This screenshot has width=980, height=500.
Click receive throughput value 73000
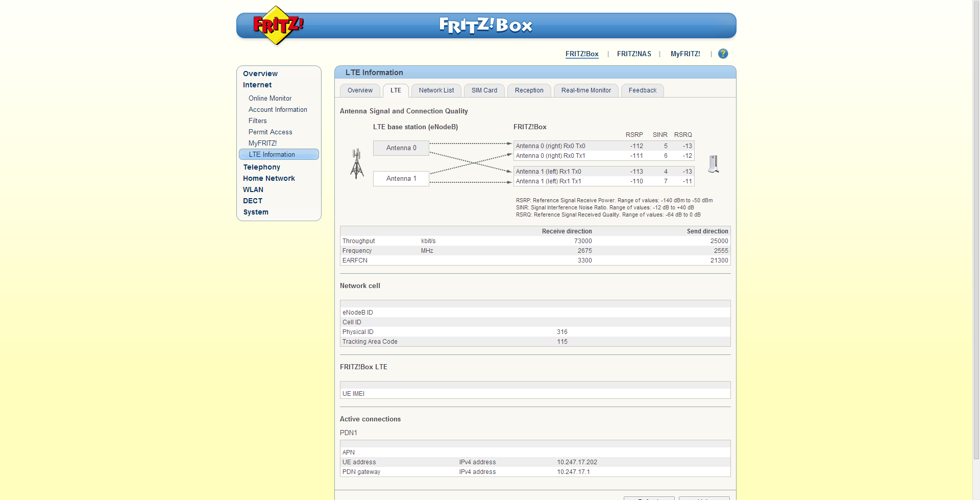(x=583, y=241)
